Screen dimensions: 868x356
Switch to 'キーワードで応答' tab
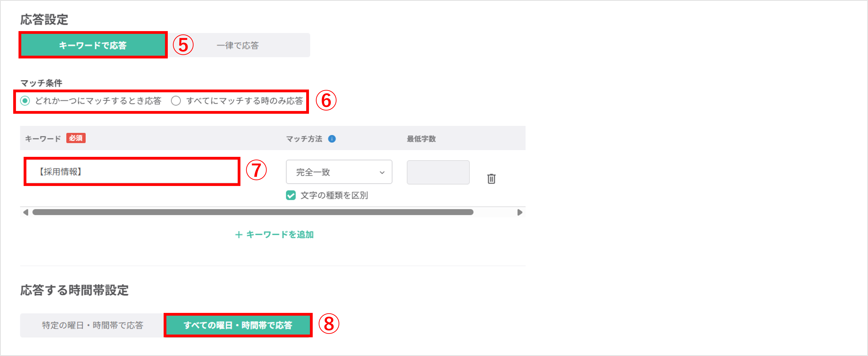click(x=93, y=45)
